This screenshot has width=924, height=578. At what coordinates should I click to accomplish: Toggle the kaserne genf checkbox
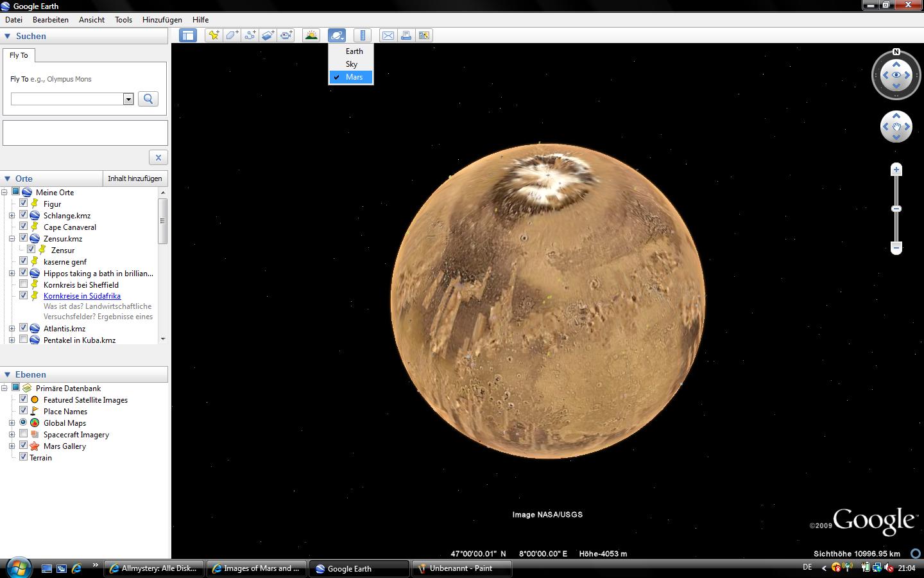point(24,261)
